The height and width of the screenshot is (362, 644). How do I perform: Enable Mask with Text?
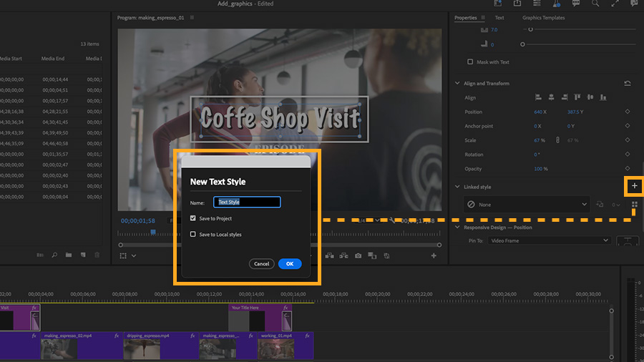coord(470,62)
